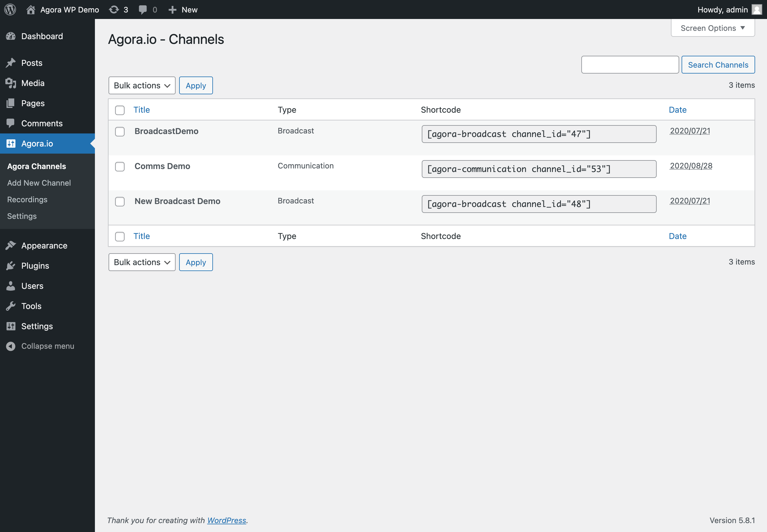Click the Users person icon

tap(11, 286)
